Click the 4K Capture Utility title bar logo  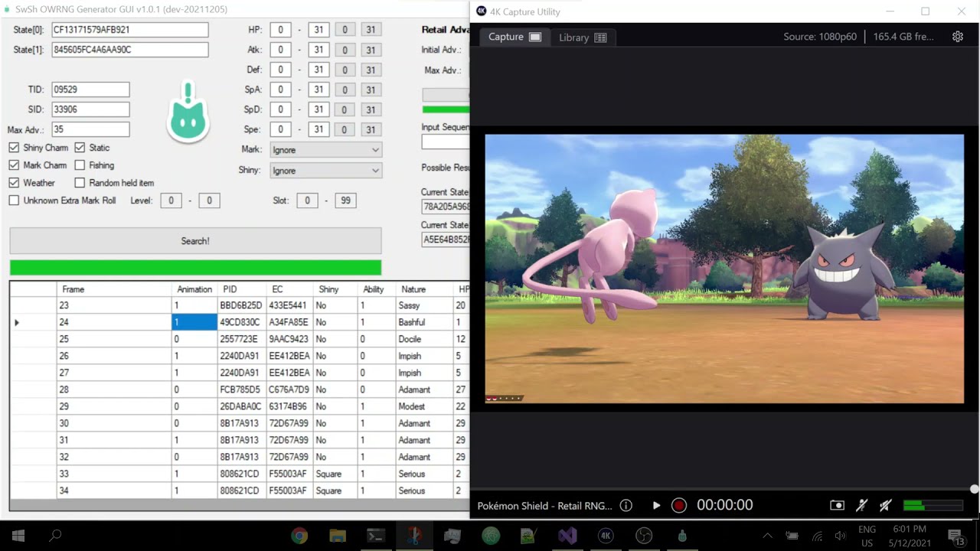481,11
